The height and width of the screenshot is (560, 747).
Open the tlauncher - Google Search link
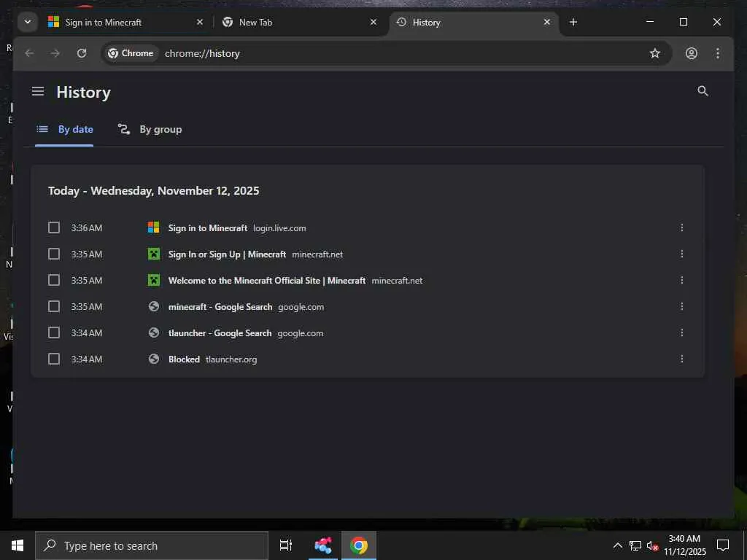pos(220,332)
